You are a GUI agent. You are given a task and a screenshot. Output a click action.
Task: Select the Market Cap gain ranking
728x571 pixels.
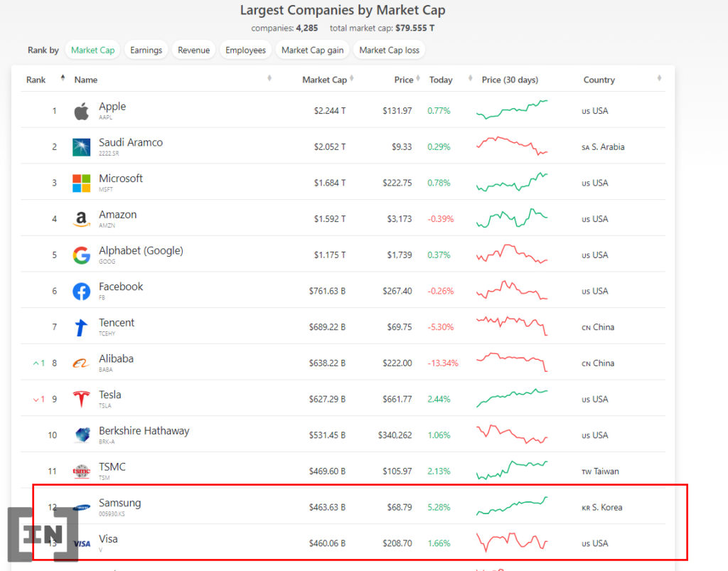[x=313, y=50]
